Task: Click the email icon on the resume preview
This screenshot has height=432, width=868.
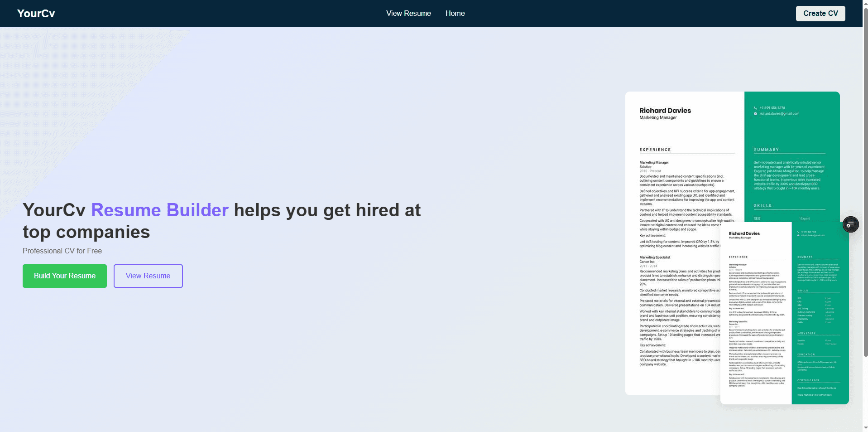Action: 754,113
